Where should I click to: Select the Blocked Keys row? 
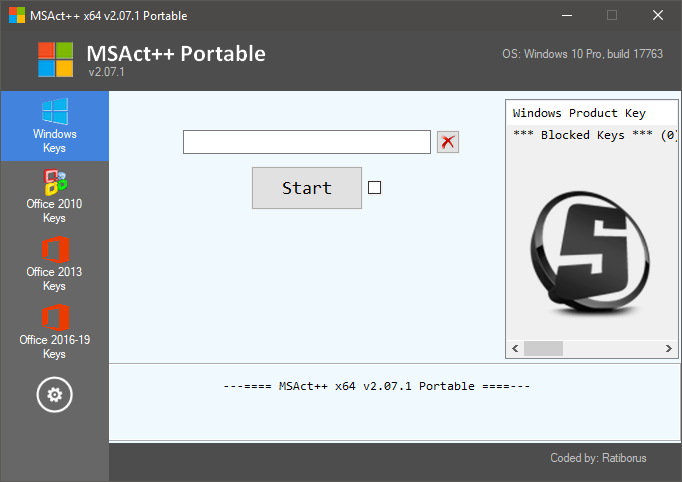point(592,135)
